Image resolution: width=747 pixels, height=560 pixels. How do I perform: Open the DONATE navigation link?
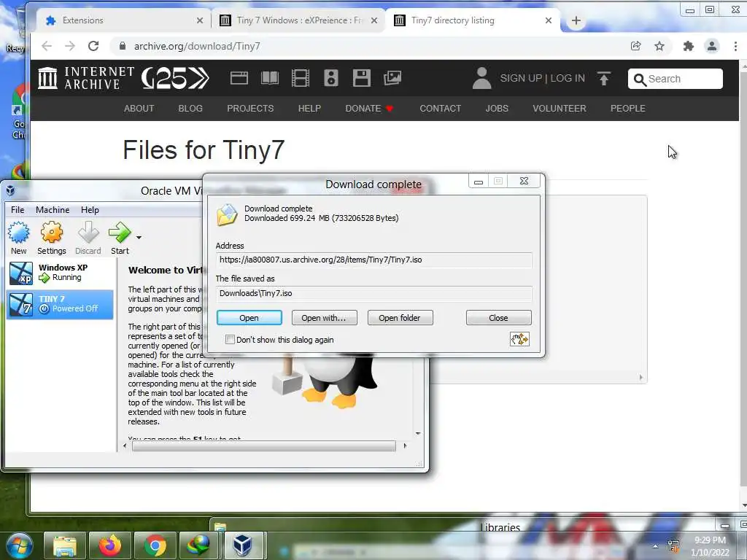[368, 109]
